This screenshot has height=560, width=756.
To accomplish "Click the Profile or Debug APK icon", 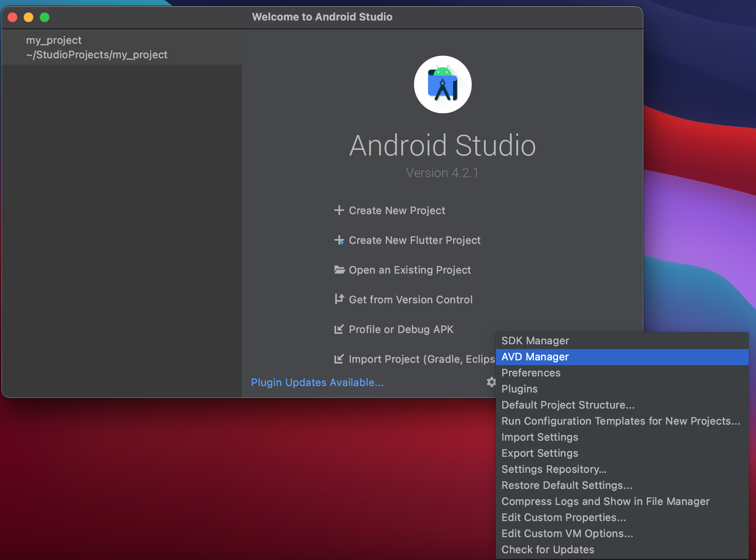I will point(339,329).
